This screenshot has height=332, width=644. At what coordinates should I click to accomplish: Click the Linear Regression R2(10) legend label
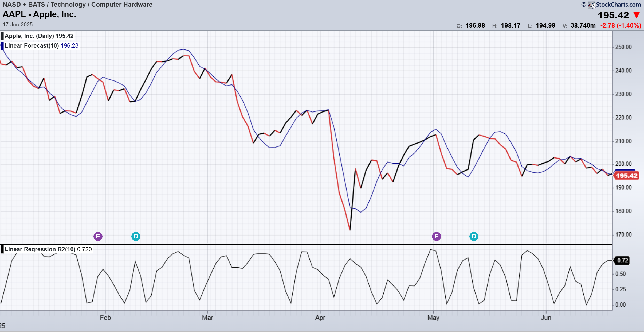pos(40,249)
